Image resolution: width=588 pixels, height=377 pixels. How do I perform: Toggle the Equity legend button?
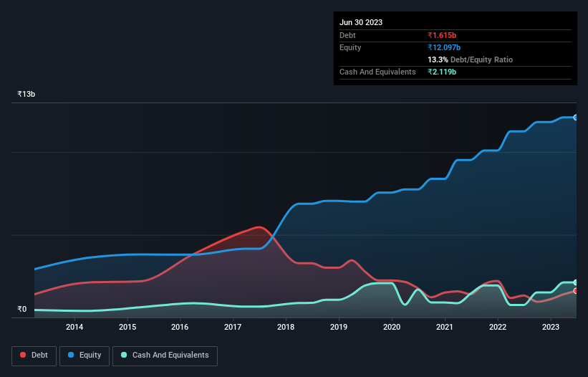point(85,355)
